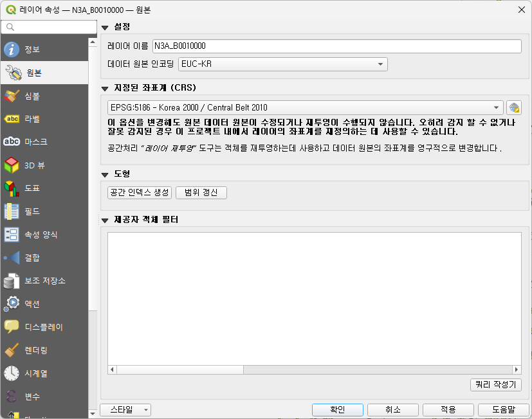The width and height of the screenshot is (532, 419).
Task: Switch to the 라벨 tab label
Action: (32, 119)
